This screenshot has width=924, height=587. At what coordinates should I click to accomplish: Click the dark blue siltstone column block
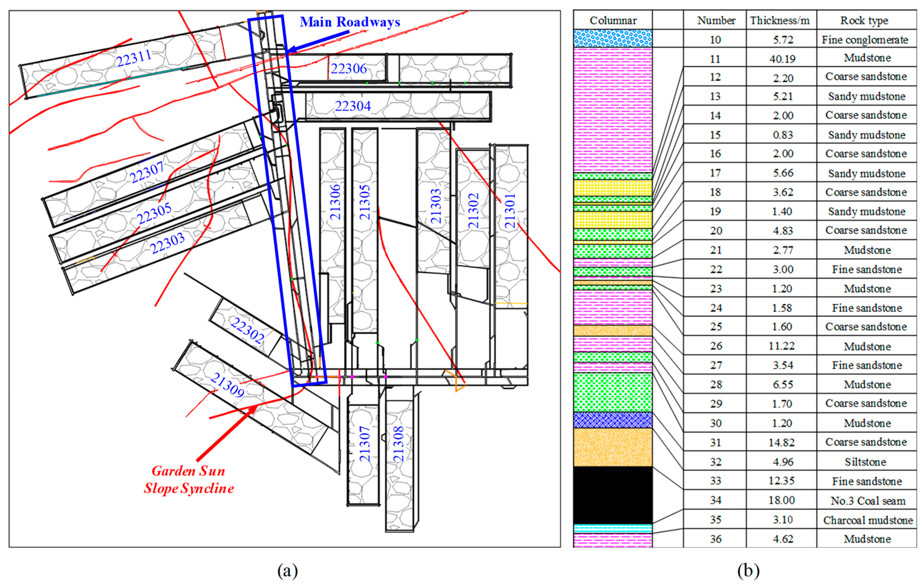[x=613, y=420]
